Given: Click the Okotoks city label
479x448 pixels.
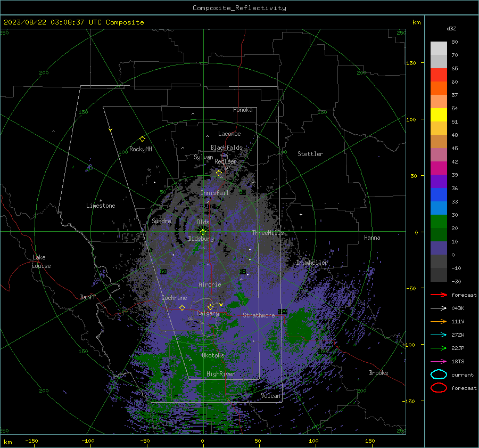Looking at the screenshot, I should pos(213,355).
